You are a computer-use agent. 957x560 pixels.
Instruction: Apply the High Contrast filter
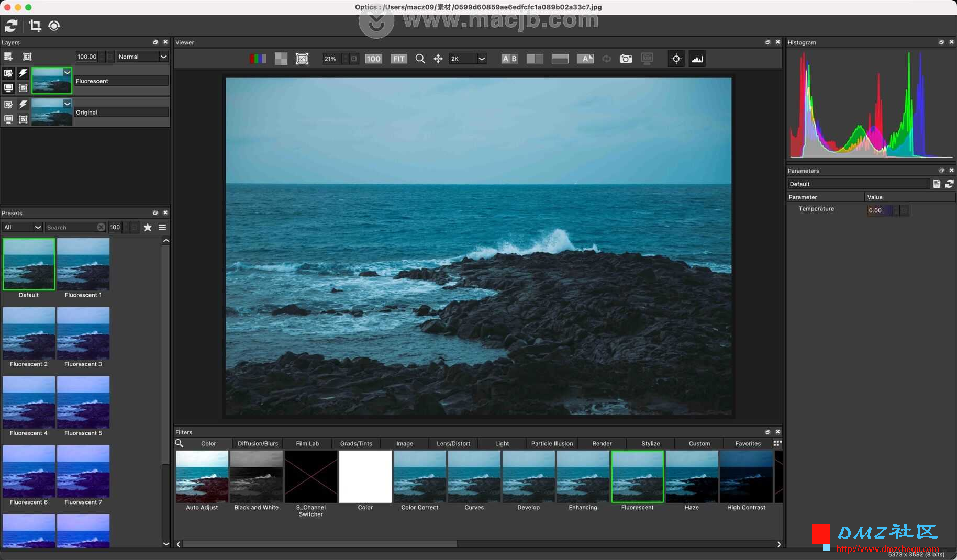747,477
